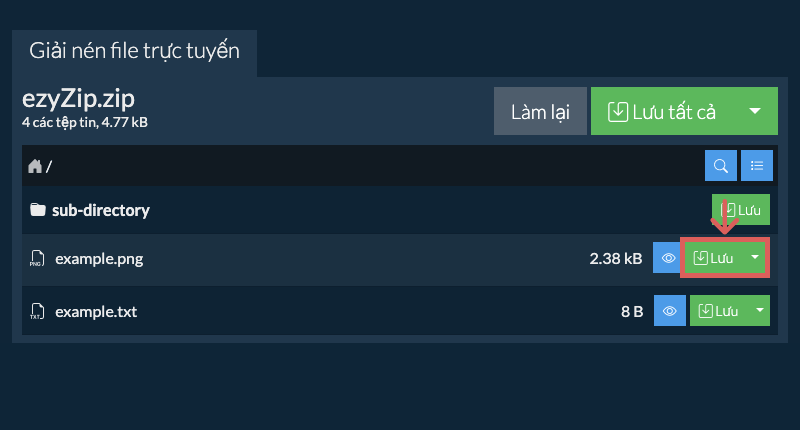
Task: Select the Giải nén file trực tuyến tab
Action: coord(134,51)
